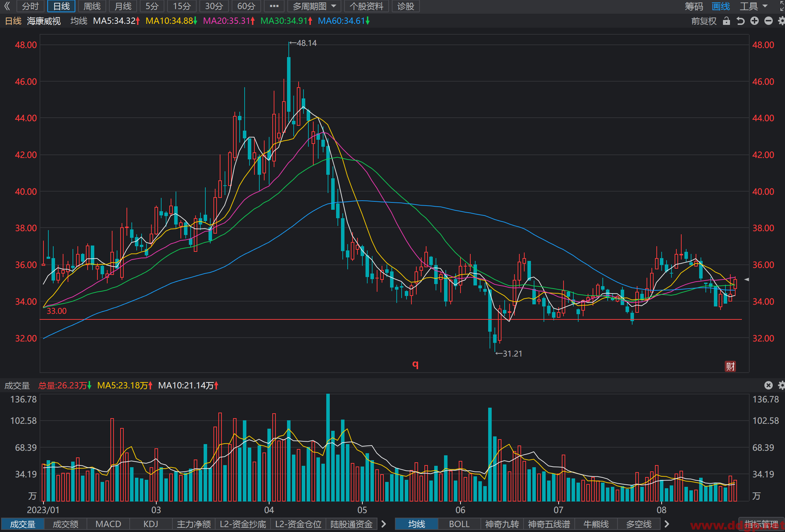Select the L2-资金抄底 indicator tab
Screen dimensions: 785x532
(x=243, y=524)
